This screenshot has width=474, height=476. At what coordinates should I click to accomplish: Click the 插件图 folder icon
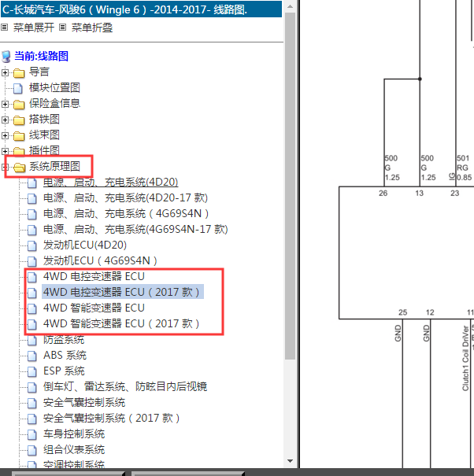19,151
